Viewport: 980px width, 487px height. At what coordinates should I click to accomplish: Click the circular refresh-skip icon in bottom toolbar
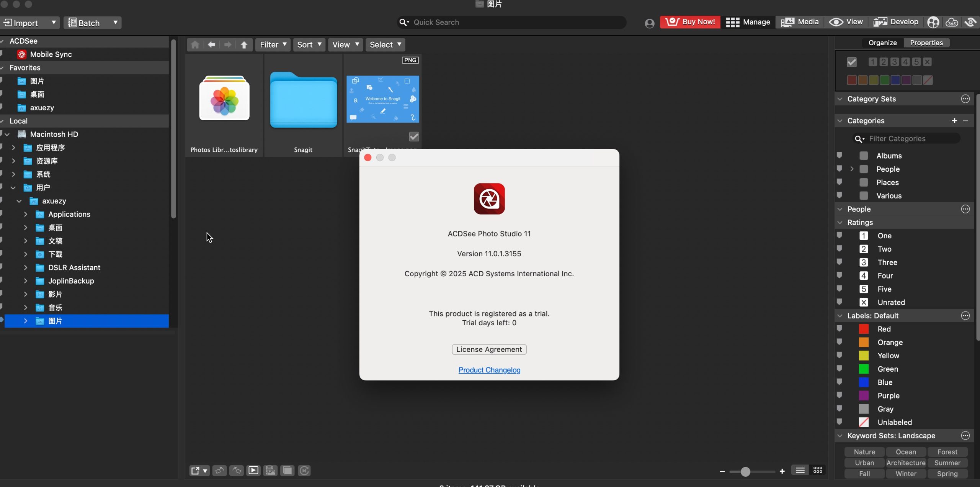coord(304,471)
